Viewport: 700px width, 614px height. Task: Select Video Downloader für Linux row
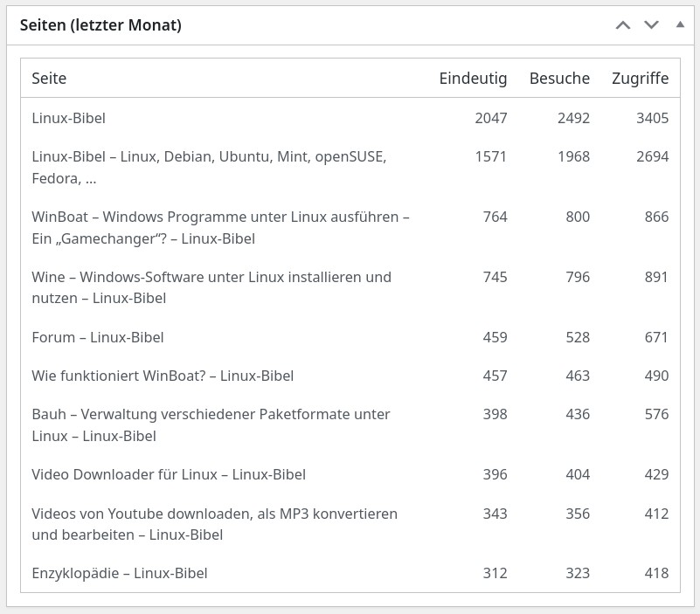(169, 474)
